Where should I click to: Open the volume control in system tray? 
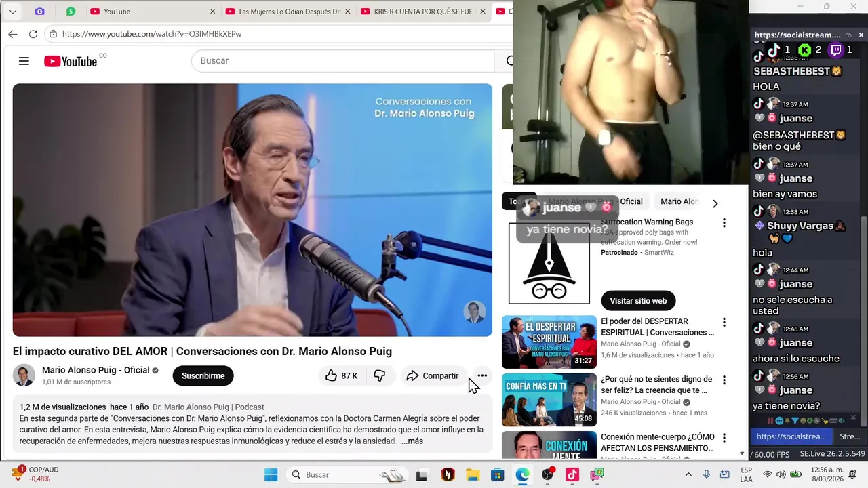tap(781, 474)
